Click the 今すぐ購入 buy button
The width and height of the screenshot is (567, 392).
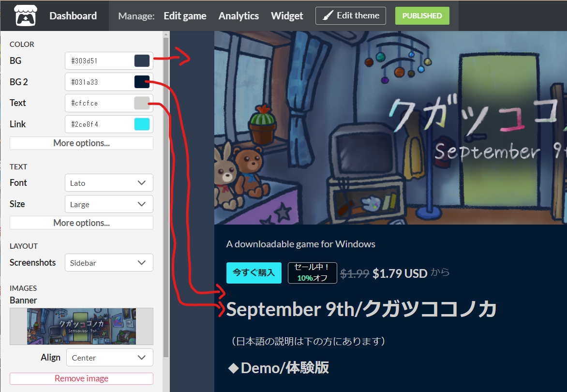click(254, 272)
